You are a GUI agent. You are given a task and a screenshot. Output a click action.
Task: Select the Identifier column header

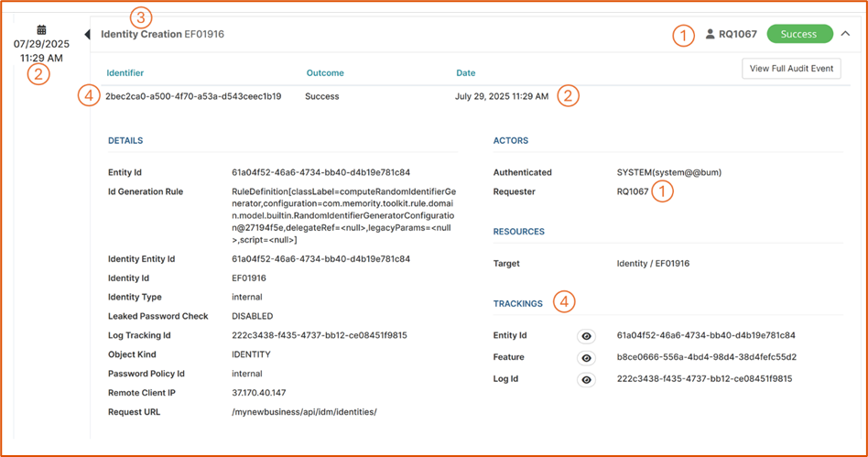coord(125,72)
